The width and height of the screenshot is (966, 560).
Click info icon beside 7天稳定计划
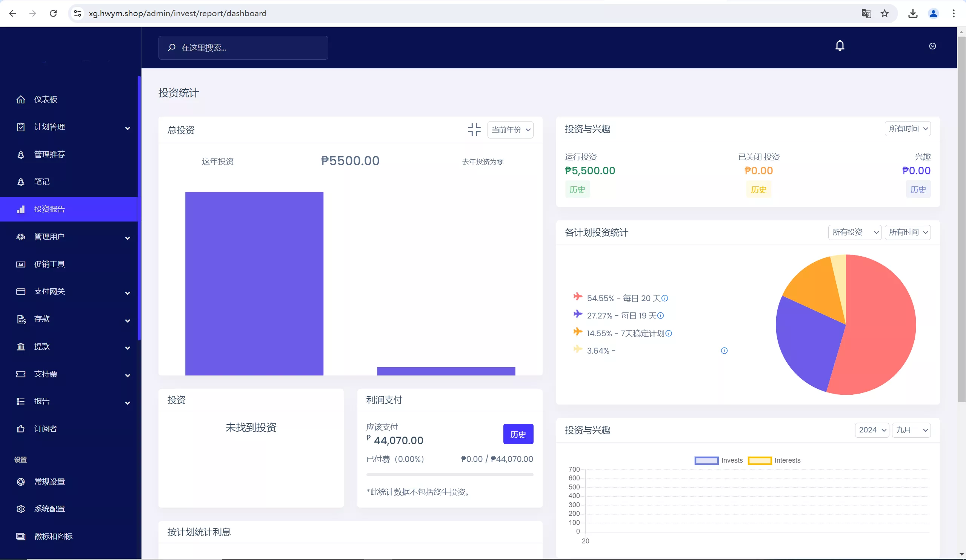click(669, 334)
